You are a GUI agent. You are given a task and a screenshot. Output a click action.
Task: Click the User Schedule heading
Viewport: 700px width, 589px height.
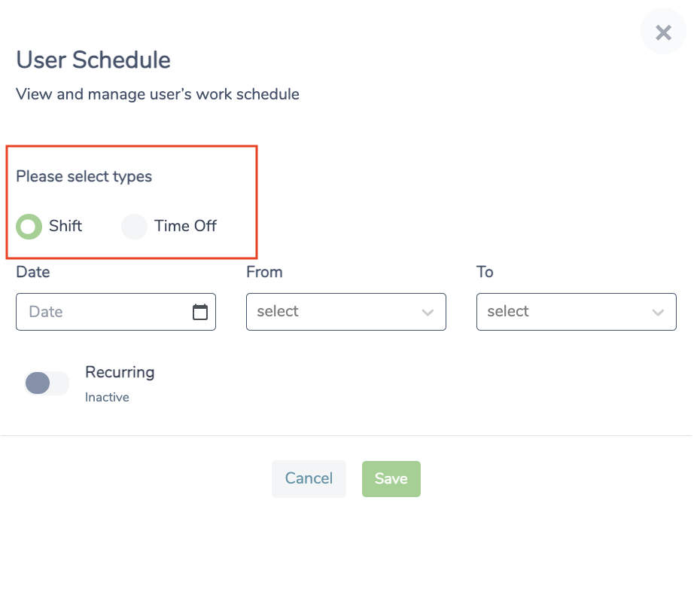pyautogui.click(x=93, y=60)
